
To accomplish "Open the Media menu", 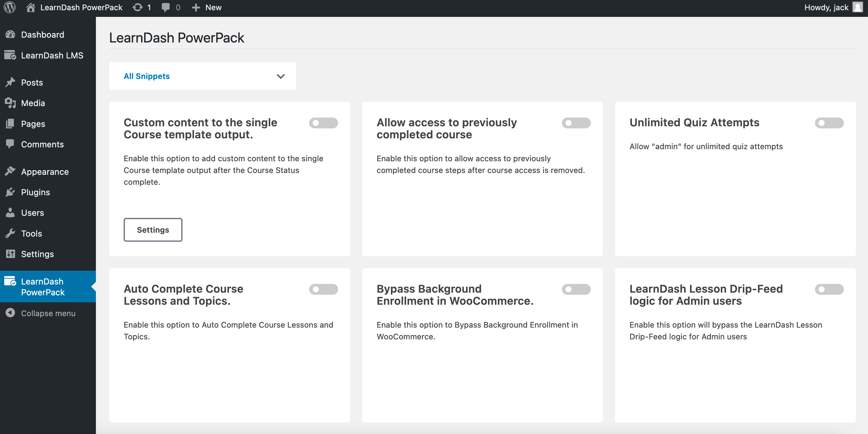I will click(48, 103).
